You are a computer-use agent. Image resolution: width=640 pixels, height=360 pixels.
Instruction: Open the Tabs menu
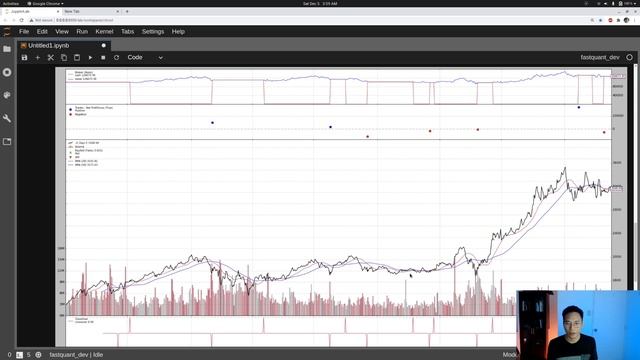point(128,31)
